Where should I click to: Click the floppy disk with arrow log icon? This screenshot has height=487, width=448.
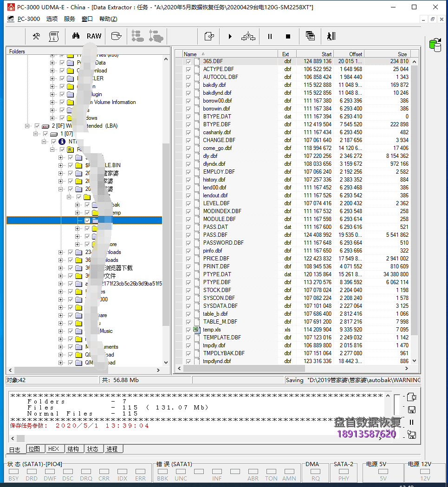[x=412, y=435]
